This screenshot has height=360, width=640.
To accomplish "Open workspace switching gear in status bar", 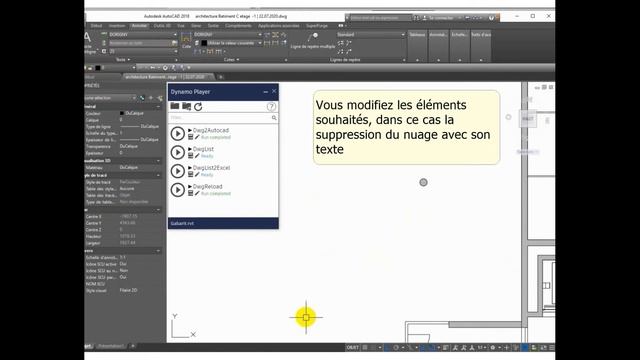I will 493,347.
